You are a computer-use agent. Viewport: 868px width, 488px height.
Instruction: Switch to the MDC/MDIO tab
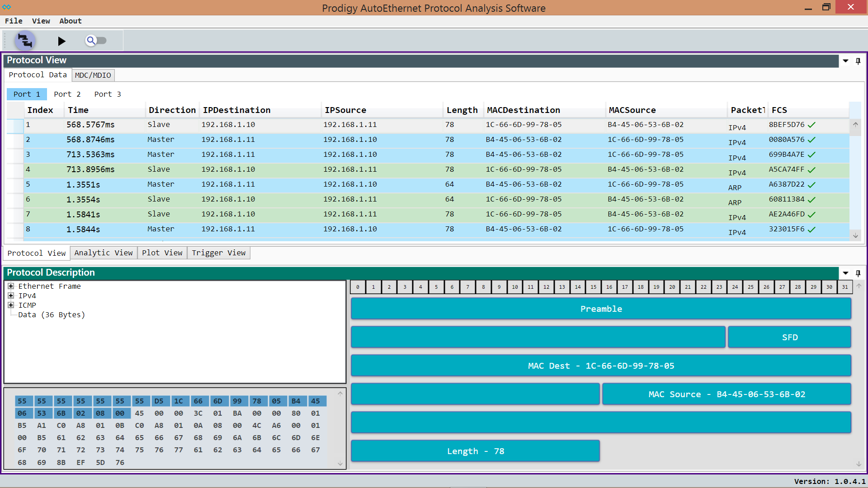93,75
